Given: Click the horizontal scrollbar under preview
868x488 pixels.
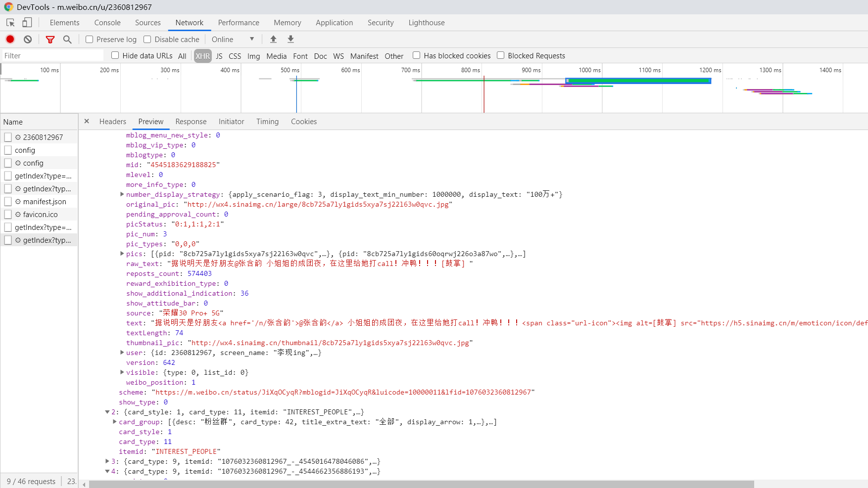Looking at the screenshot, I should coord(421,485).
